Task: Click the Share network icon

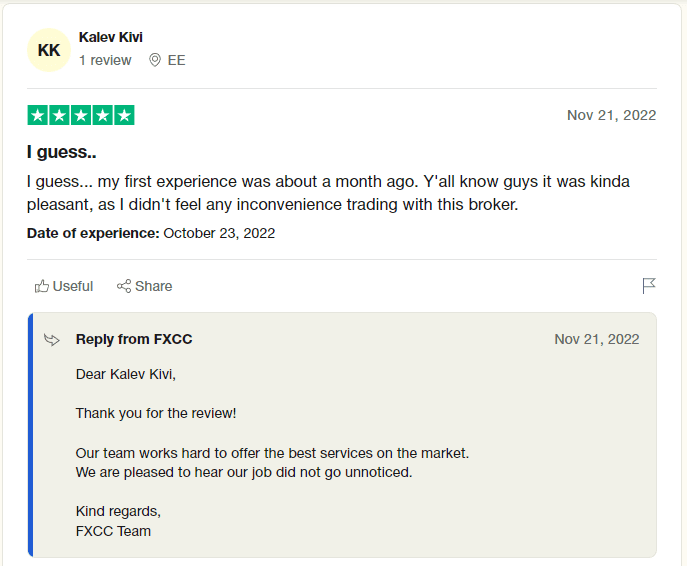Action: [x=124, y=286]
